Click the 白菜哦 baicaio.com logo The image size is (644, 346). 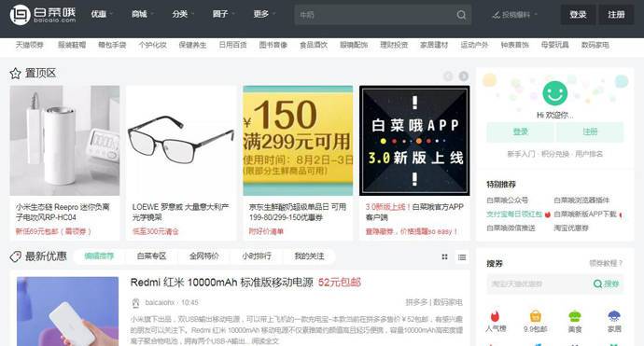pos(43,15)
